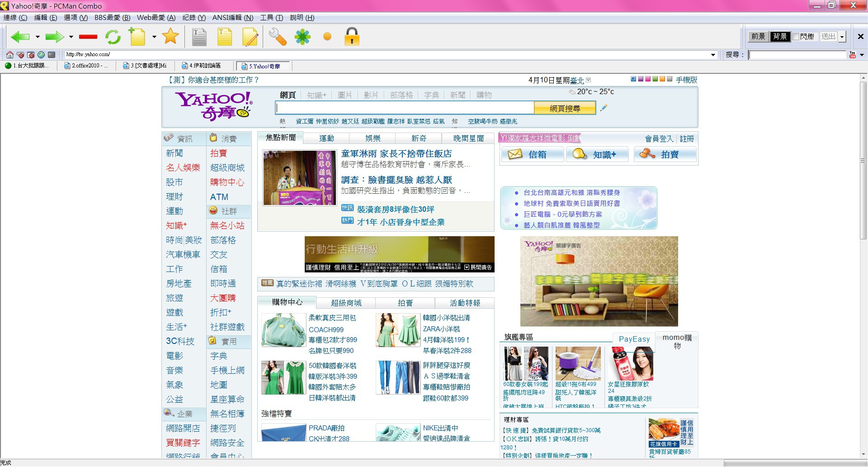The width and height of the screenshot is (868, 467).
Task: Open the green handbag product thumbnail
Action: (x=283, y=331)
